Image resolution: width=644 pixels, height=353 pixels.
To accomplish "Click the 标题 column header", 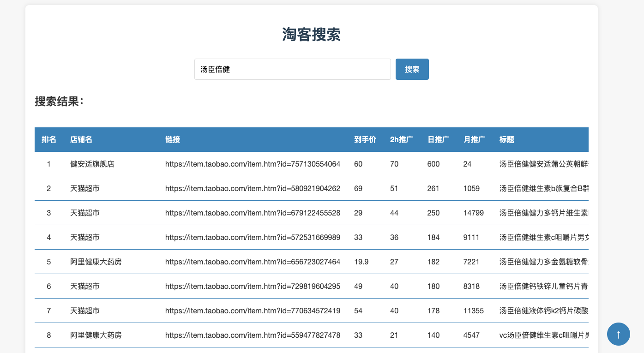I will tap(507, 140).
